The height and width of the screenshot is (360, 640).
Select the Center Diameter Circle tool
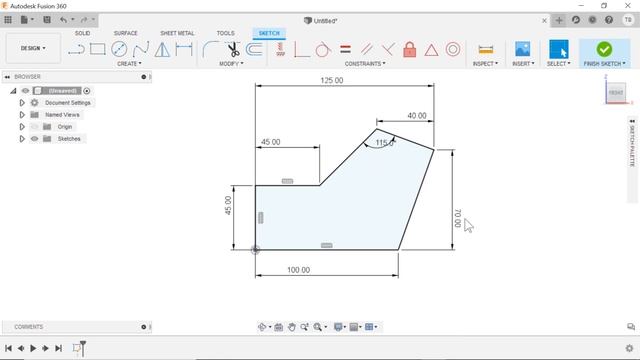[119, 49]
